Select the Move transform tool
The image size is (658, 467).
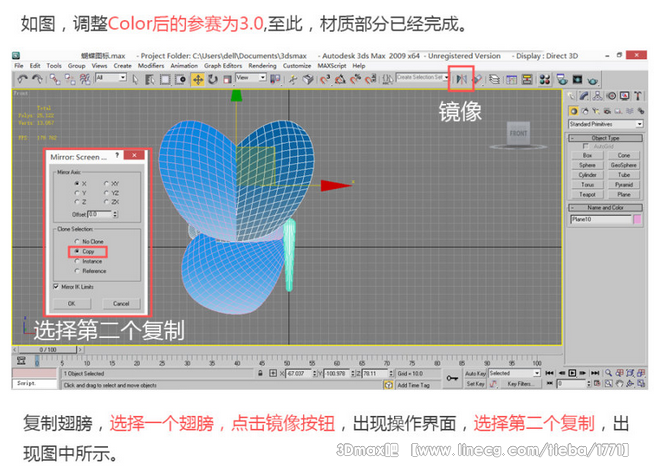click(198, 79)
